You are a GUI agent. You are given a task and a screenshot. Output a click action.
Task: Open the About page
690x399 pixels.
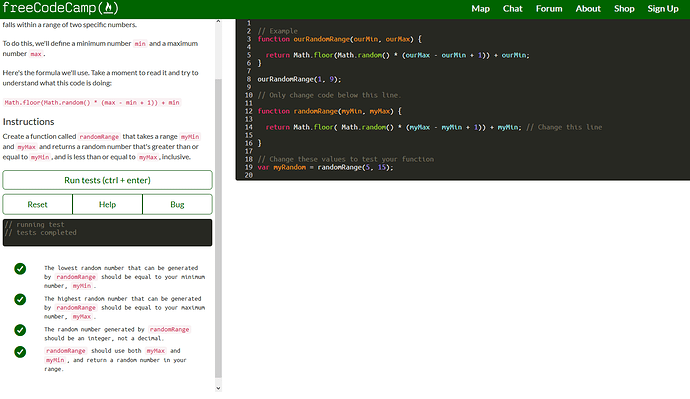588,9
